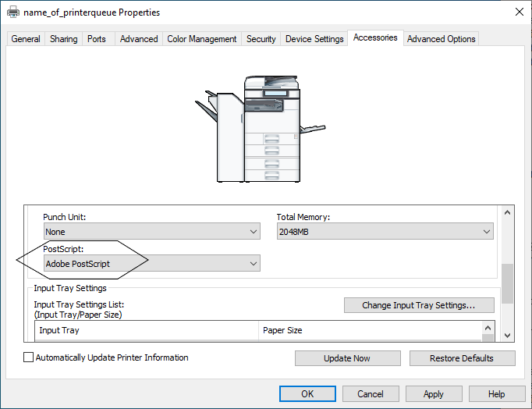
Task: Click Restore Defaults button
Action: pyautogui.click(x=461, y=358)
